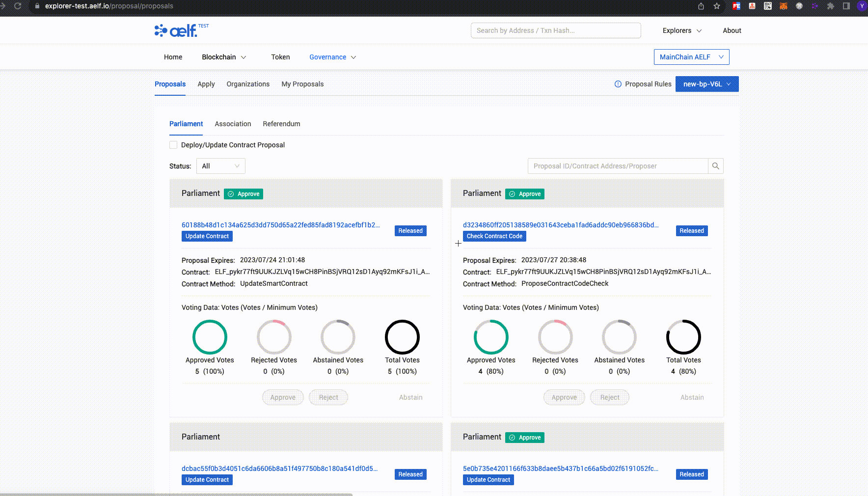Click the proposal search magnifier icon
Image resolution: width=868 pixels, height=496 pixels.
(x=716, y=166)
